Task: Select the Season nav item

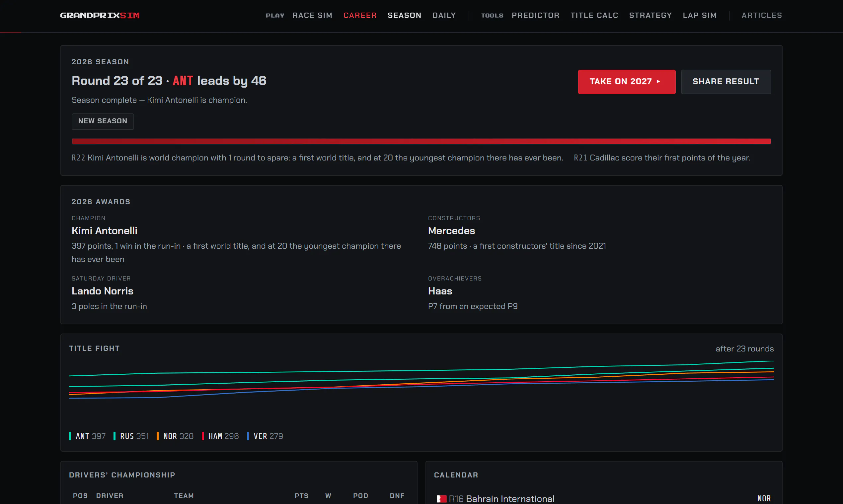Action: click(x=405, y=15)
